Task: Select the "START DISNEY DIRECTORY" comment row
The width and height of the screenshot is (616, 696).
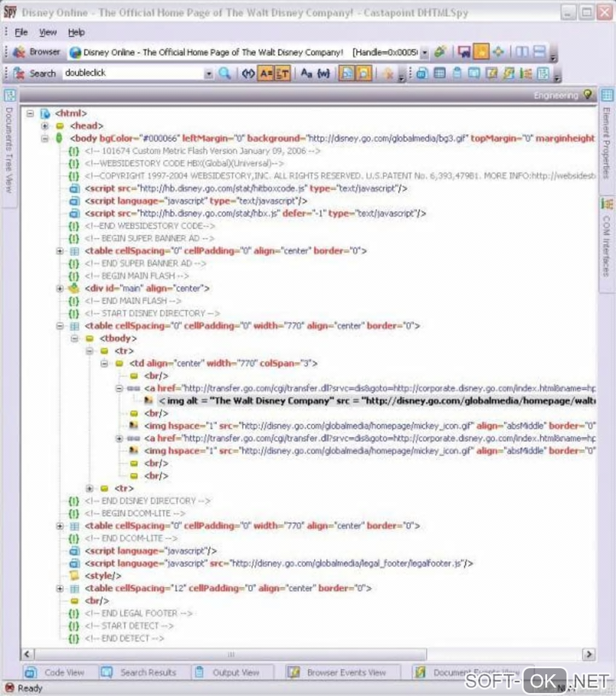Action: pos(152,313)
